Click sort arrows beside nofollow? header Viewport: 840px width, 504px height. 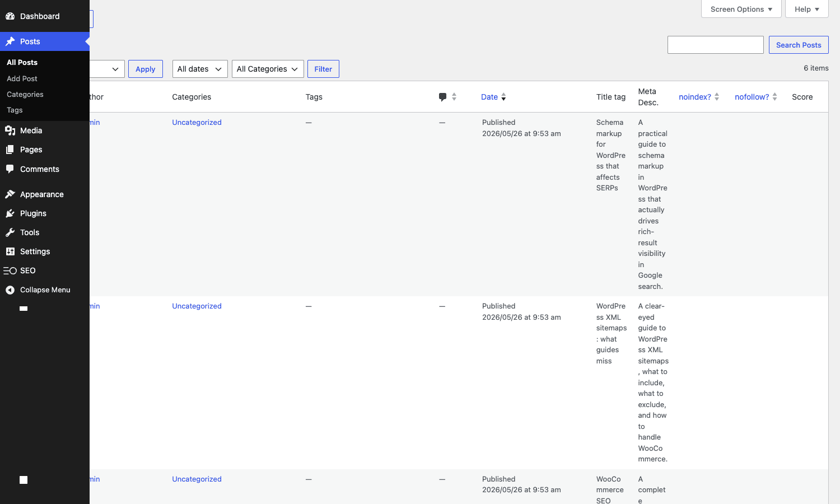(774, 97)
